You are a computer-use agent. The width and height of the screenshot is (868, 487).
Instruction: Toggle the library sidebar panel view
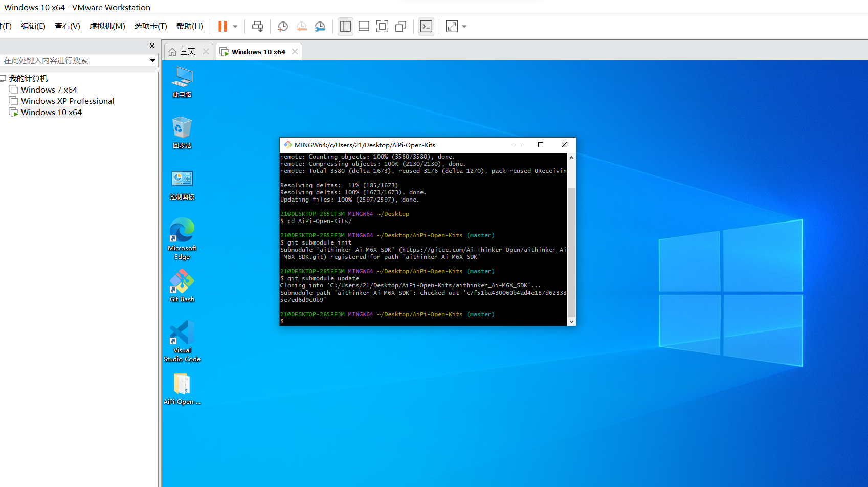346,26
